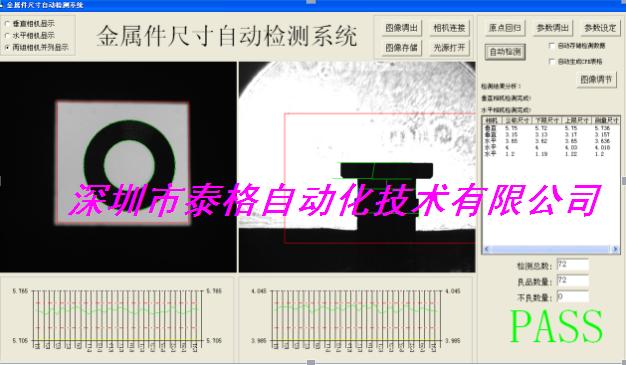The height and width of the screenshot is (365, 626).
Task: Click the 光源打开 button
Action: (x=449, y=48)
